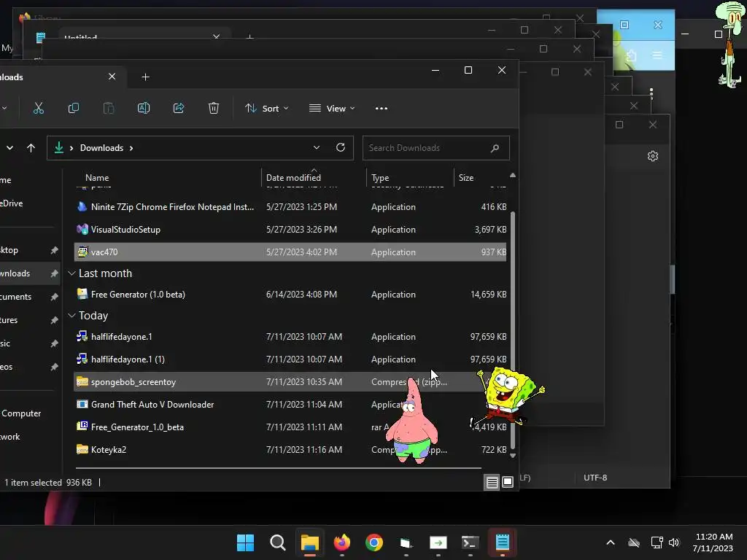The width and height of the screenshot is (747, 560).
Task: Click the SpongeBob screen toy character
Action: pyautogui.click(x=508, y=396)
